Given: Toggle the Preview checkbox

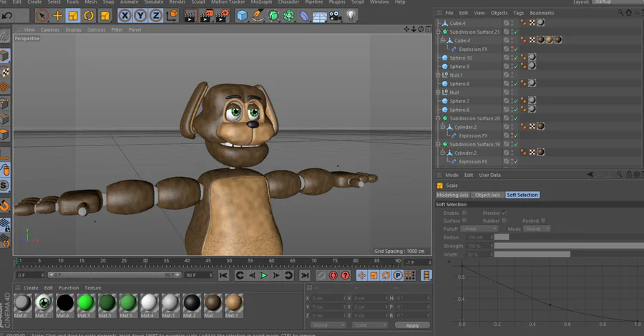Looking at the screenshot, I should tap(504, 213).
